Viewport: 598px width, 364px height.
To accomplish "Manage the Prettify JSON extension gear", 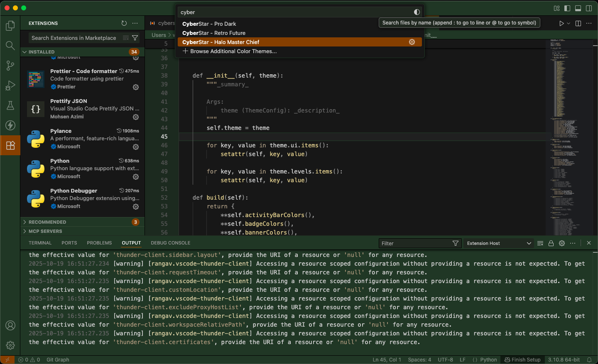I will [136, 117].
